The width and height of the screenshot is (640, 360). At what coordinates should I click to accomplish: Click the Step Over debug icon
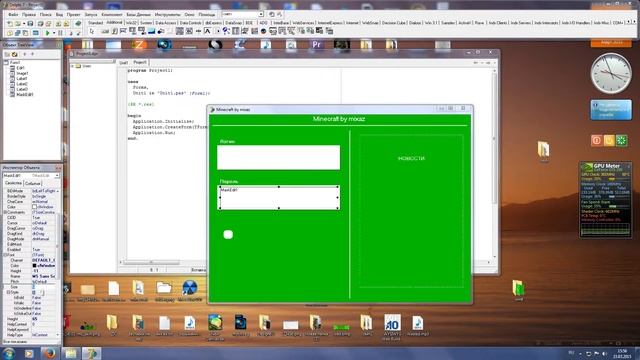[78, 33]
